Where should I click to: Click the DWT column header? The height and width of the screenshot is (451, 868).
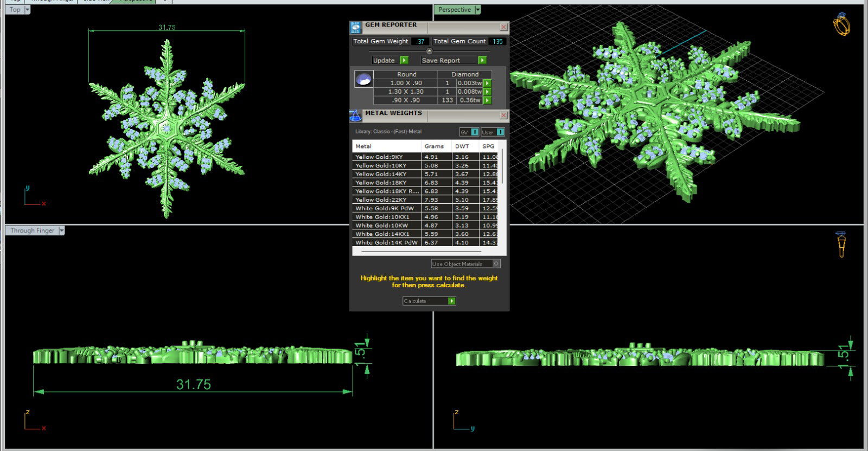click(x=465, y=146)
